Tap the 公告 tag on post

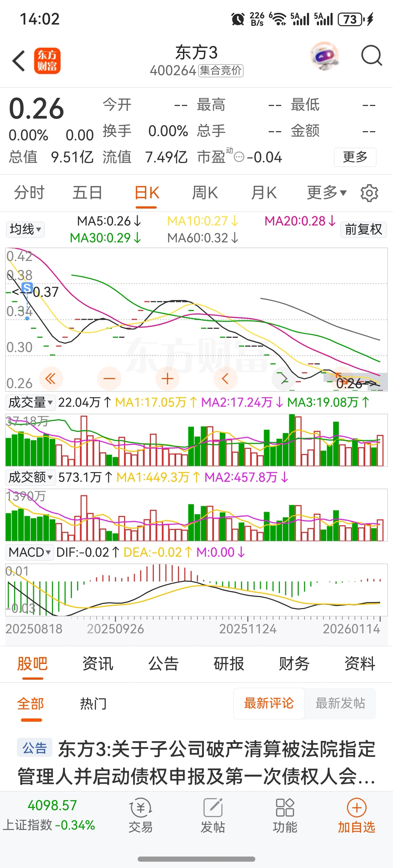(34, 748)
